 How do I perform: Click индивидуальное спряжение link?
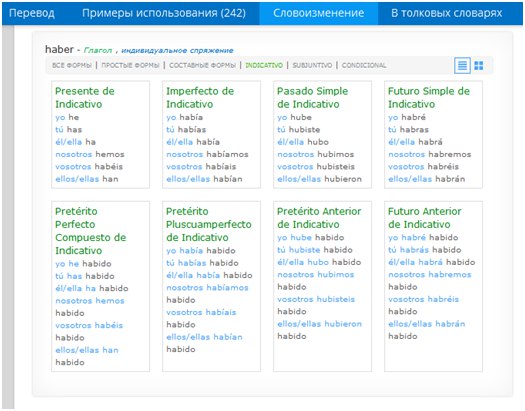coord(177,51)
